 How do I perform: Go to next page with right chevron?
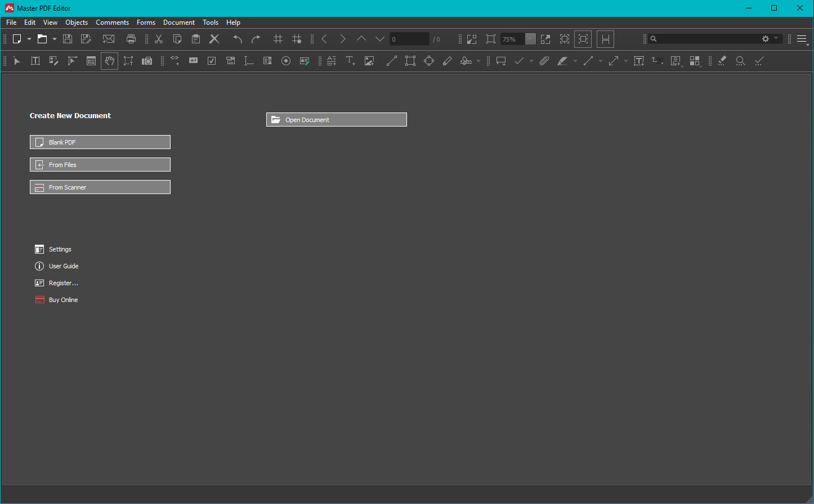(x=343, y=39)
